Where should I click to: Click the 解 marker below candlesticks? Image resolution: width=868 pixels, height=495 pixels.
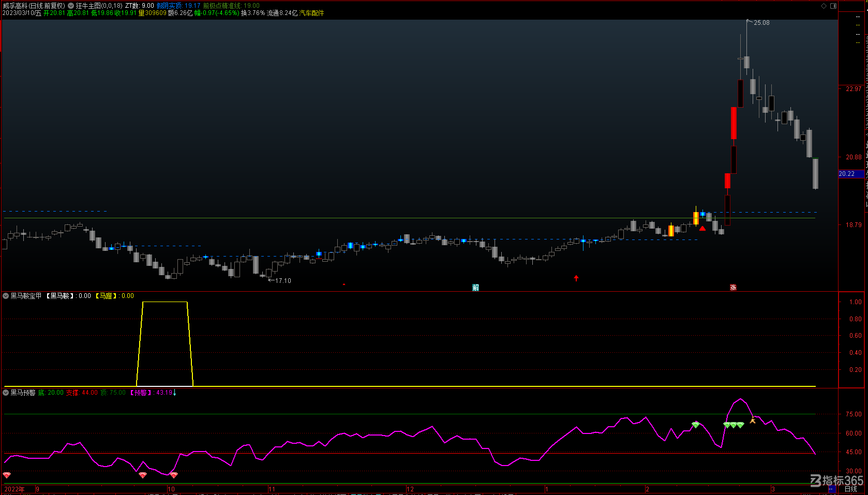[x=476, y=288]
